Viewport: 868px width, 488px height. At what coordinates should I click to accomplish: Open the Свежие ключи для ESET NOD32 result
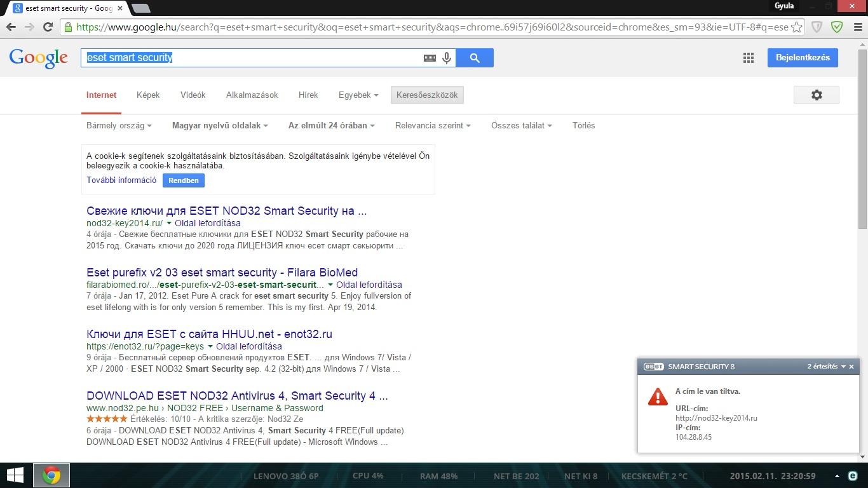[227, 211]
